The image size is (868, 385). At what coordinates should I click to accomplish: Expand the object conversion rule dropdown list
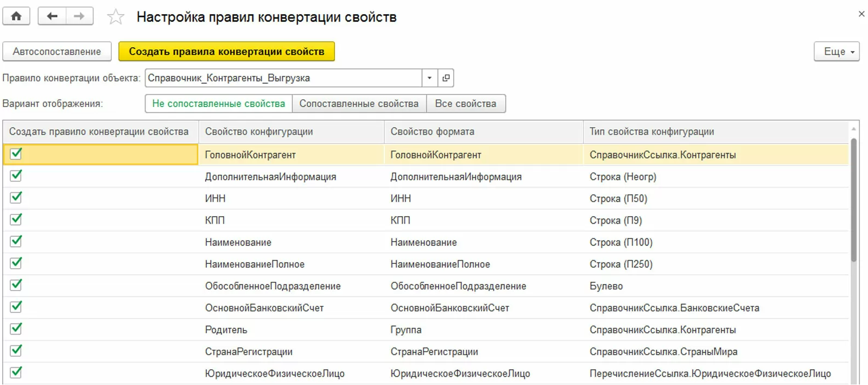[x=429, y=78]
